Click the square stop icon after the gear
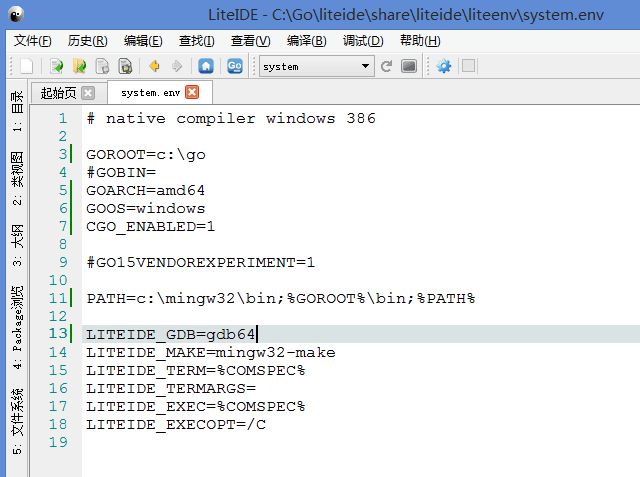The height and width of the screenshot is (477, 640). [x=469, y=66]
